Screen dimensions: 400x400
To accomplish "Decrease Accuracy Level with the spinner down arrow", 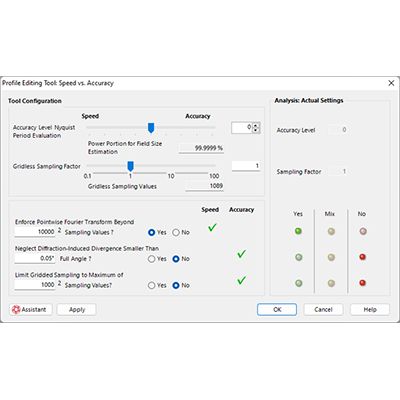I will pos(256,130).
